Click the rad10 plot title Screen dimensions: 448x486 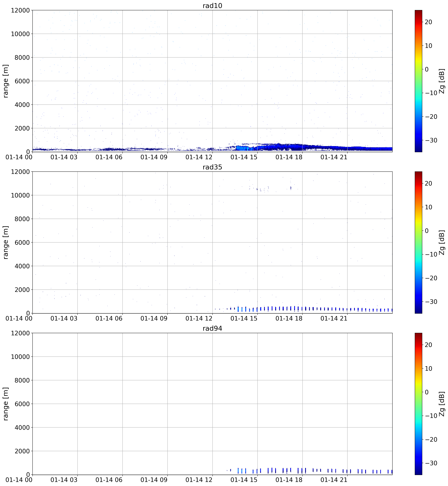coord(212,6)
